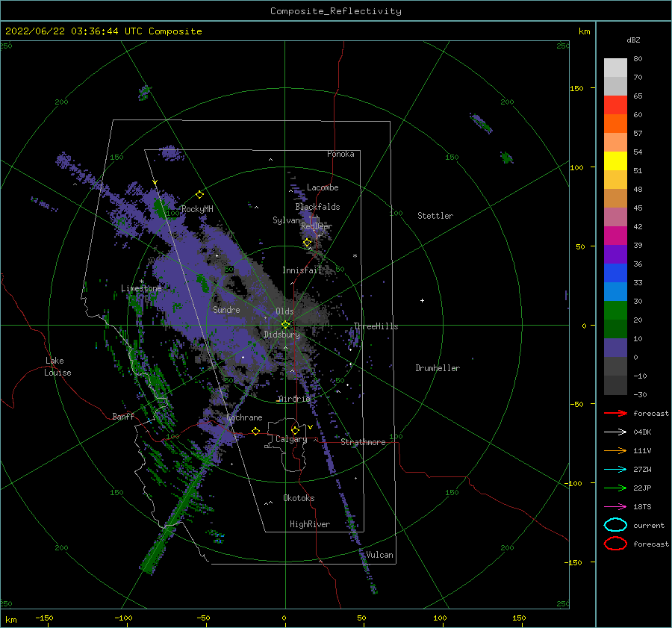Click the Stettler city label
The image size is (672, 628).
pyautogui.click(x=435, y=216)
